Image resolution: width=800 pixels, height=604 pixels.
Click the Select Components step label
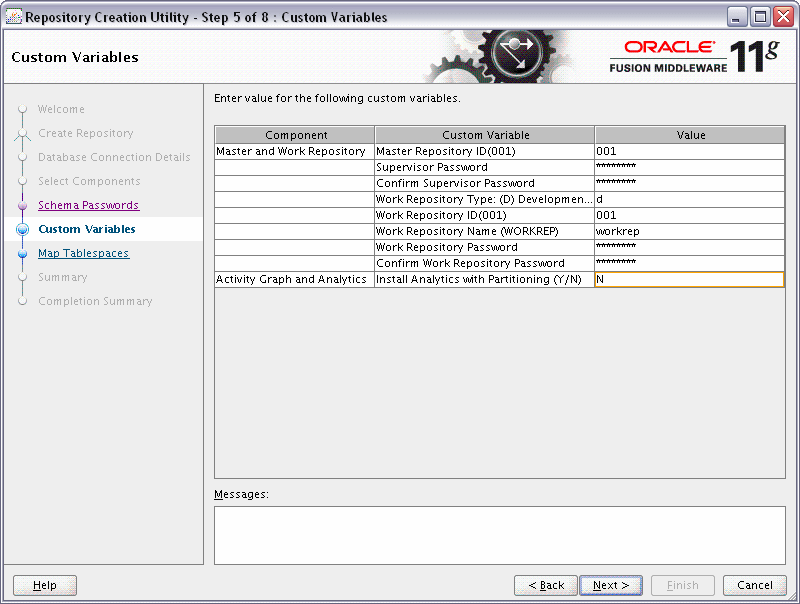(x=89, y=181)
